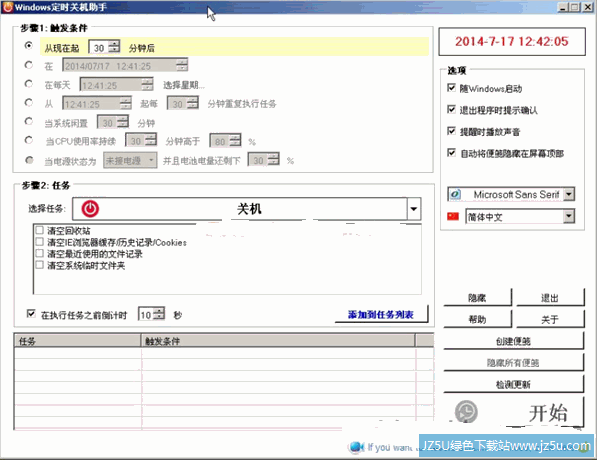Toggle 在执行任务之前倒计时 checkbox
Screen dimensions: 597x460
coord(31,314)
